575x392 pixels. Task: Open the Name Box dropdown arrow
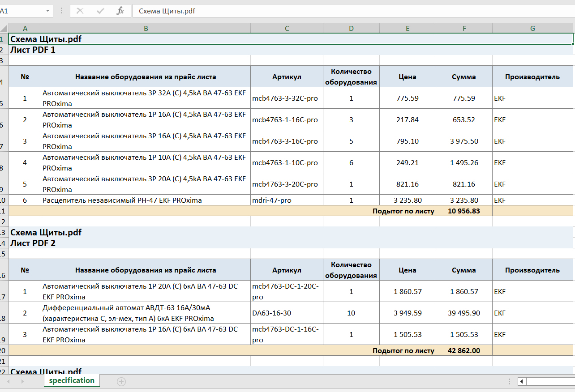pyautogui.click(x=48, y=11)
